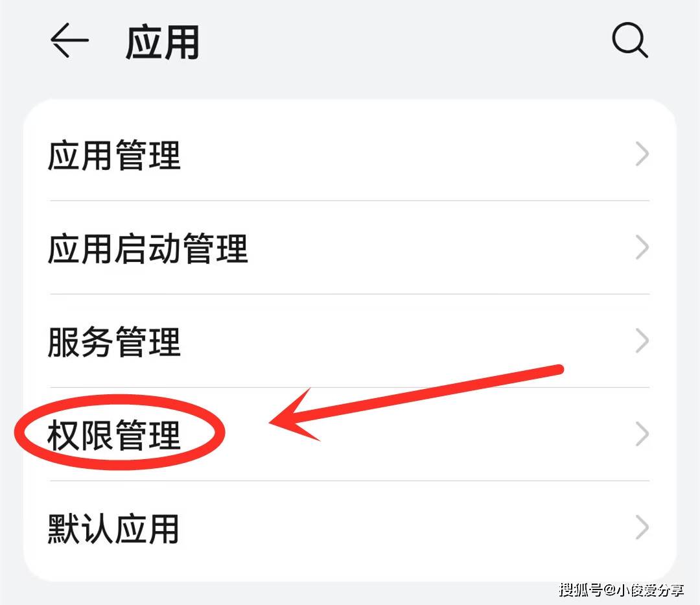Open the 应用管理 menu entry
This screenshot has width=700, height=605.
coord(349,154)
